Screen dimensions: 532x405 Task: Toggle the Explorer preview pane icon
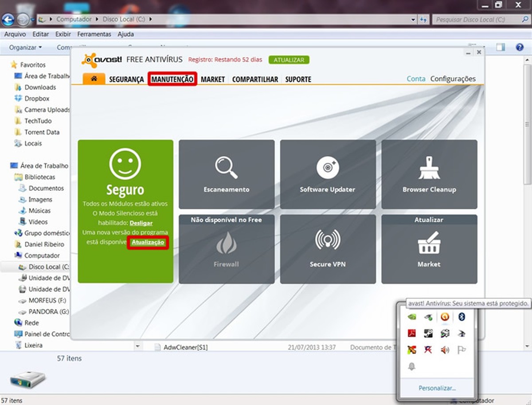click(x=501, y=47)
